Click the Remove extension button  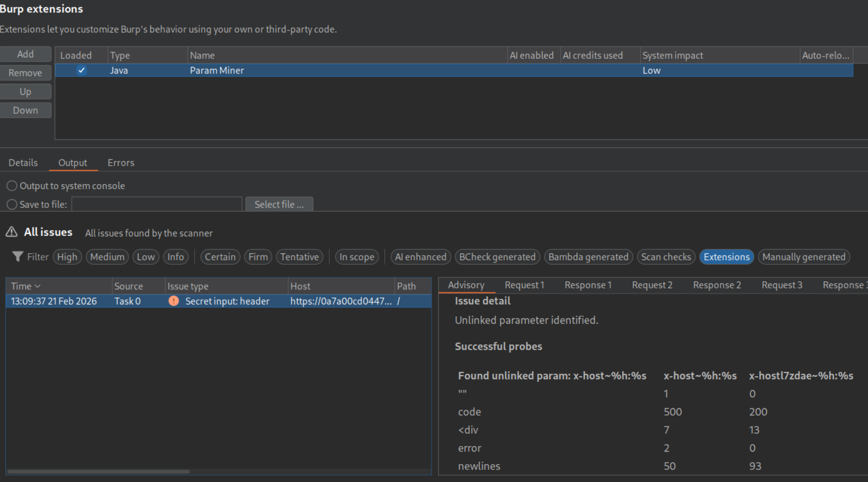click(x=25, y=73)
